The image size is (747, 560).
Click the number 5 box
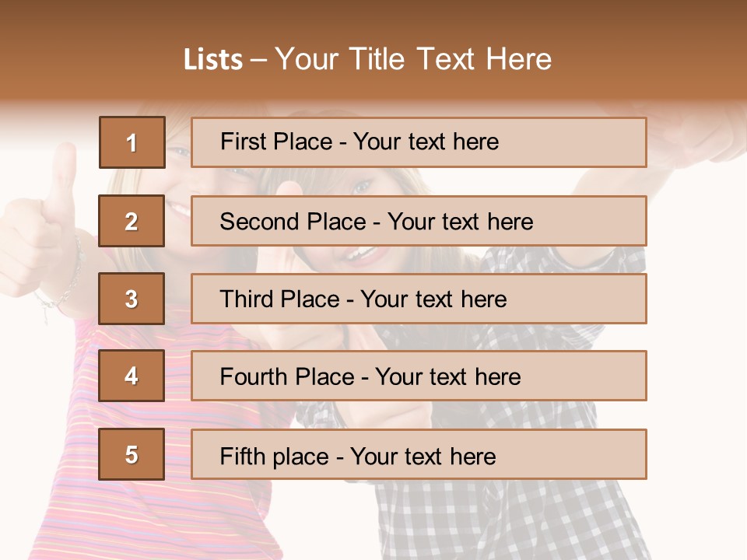coord(132,454)
